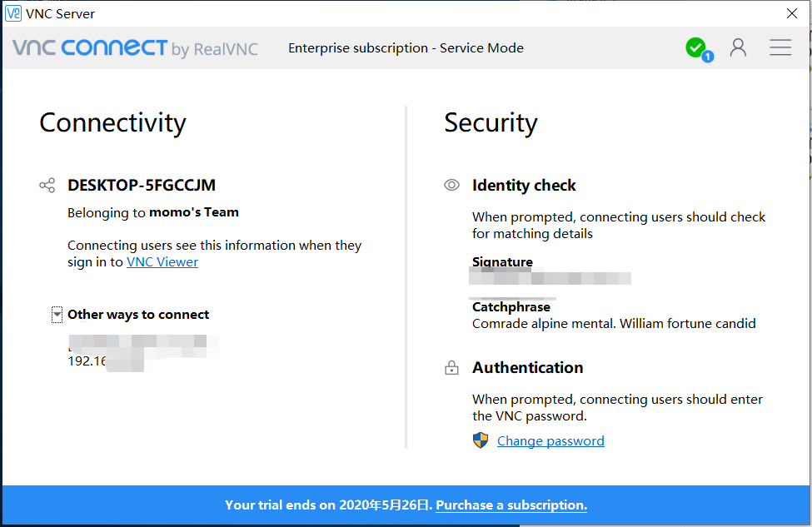
Task: Click the eye icon next to Identity check
Action: [x=451, y=185]
